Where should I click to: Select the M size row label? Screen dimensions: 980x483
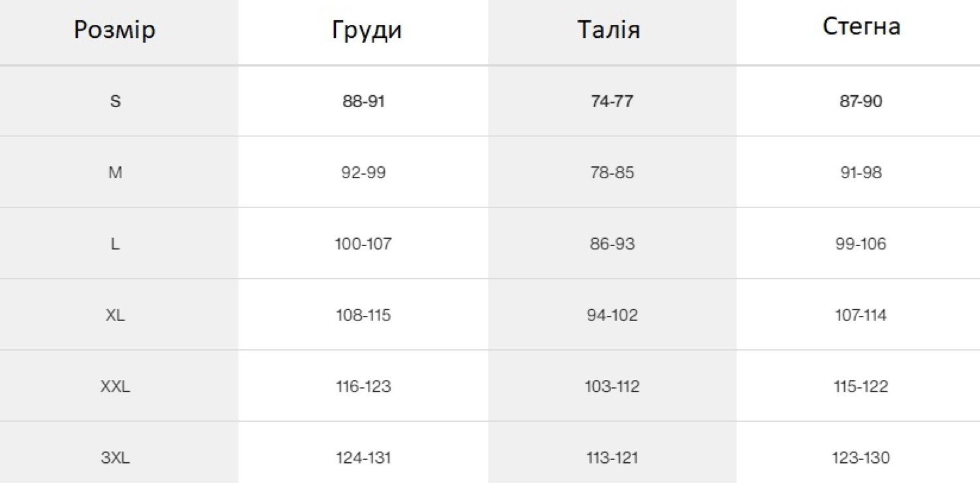click(116, 173)
